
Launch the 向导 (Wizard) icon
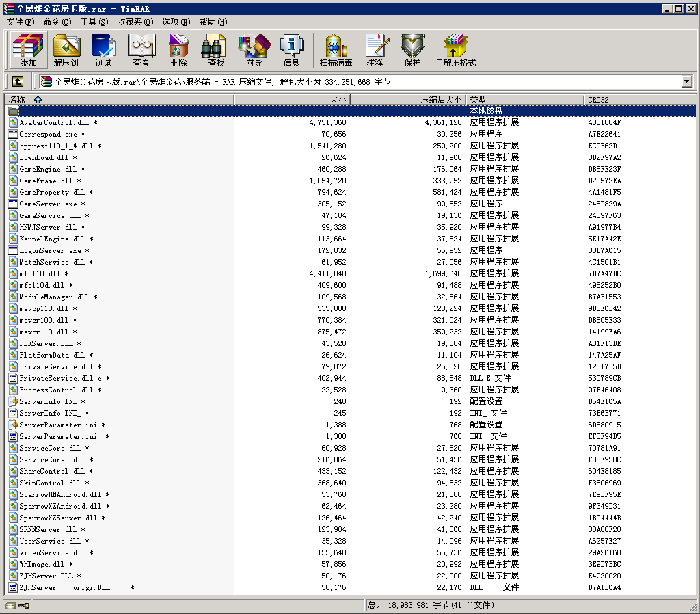254,50
